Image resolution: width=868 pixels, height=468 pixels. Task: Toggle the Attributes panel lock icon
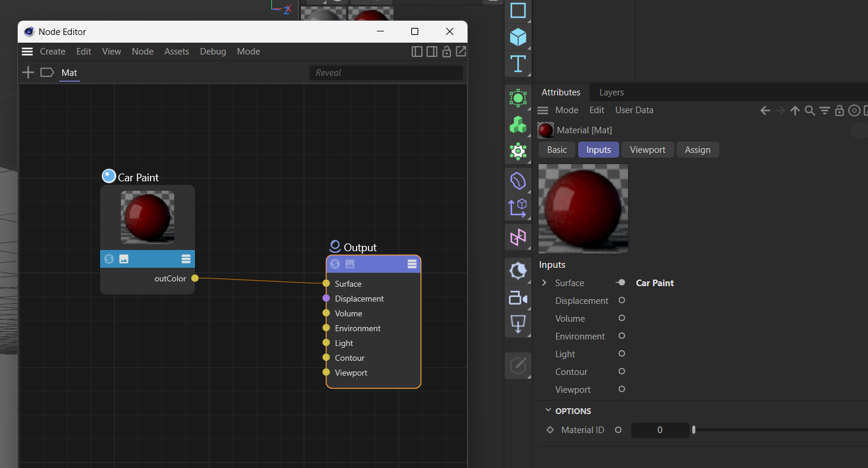pos(839,111)
